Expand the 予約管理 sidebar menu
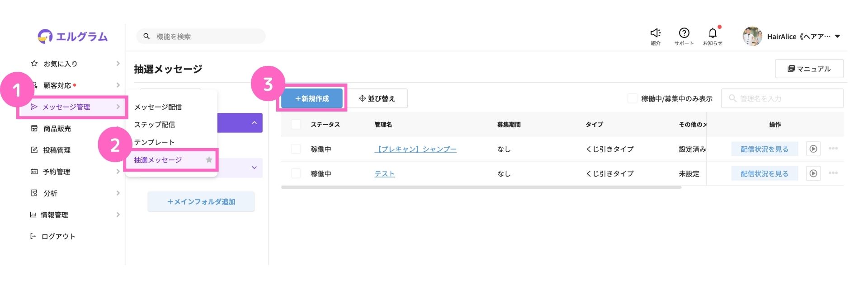This screenshot has width=868, height=289. 75,172
